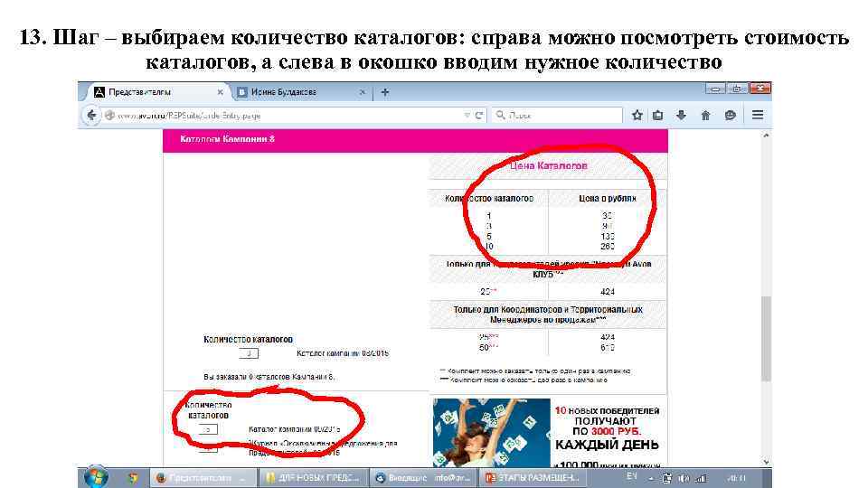Click the site identity globe icon
This screenshot has width=868, height=488.
coord(109,115)
